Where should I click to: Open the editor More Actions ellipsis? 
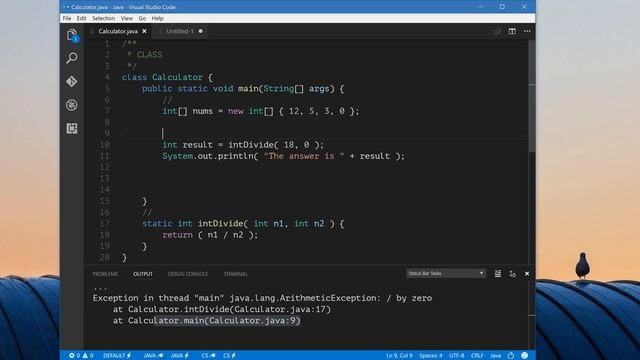527,31
